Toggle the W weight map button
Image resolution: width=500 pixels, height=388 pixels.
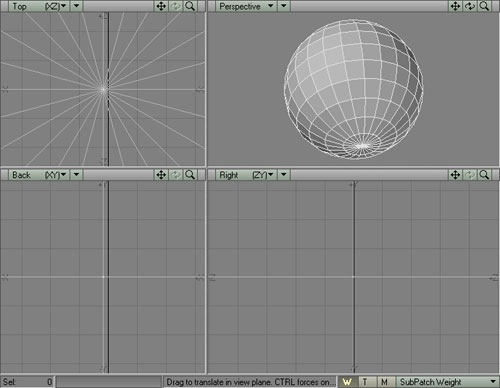pos(347,382)
